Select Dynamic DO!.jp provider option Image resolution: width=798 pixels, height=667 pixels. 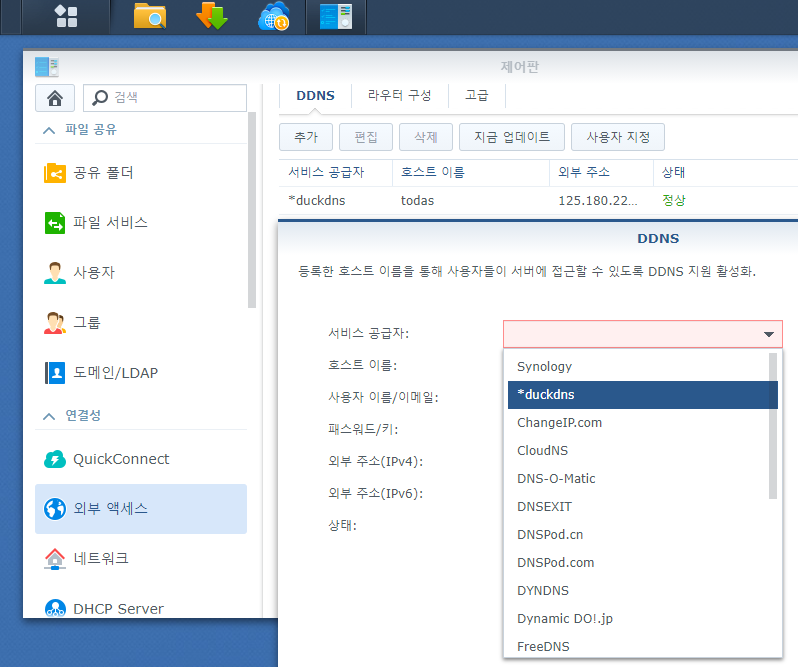[x=643, y=618]
